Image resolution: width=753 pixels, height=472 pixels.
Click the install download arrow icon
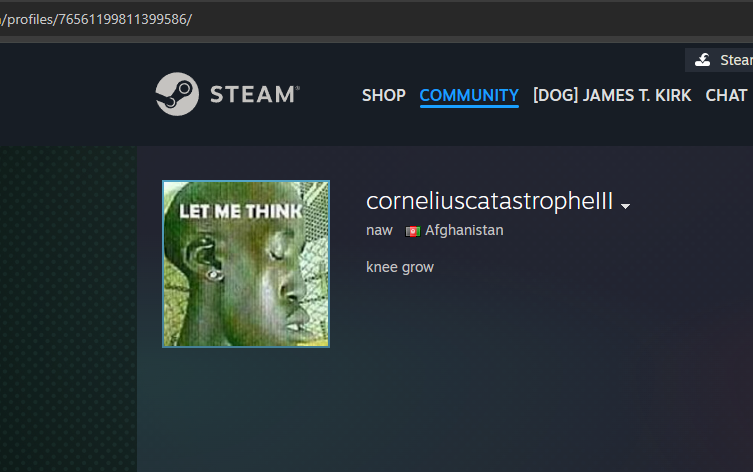pos(703,60)
